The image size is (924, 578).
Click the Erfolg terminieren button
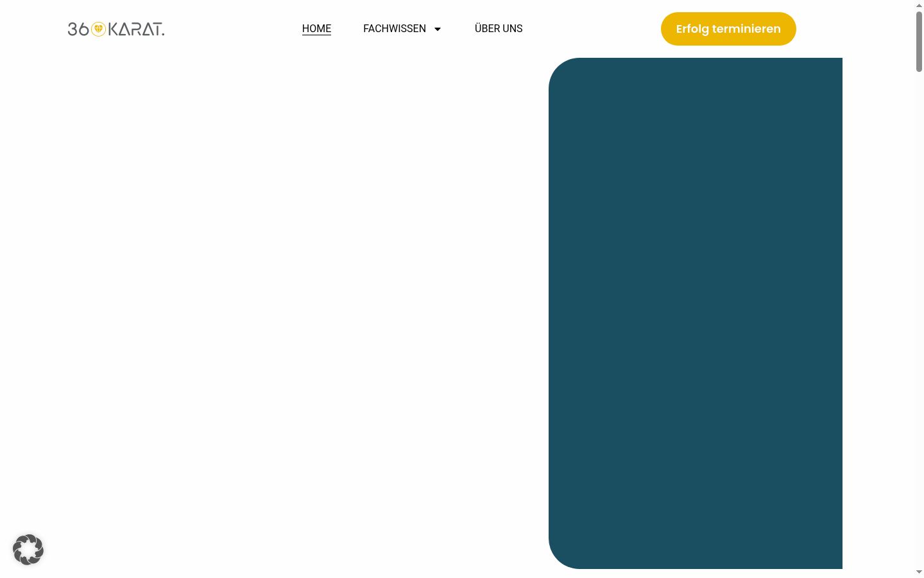[728, 29]
